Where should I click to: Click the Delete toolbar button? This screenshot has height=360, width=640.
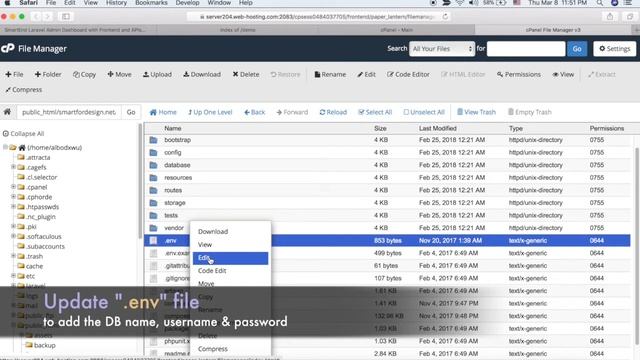[246, 74]
